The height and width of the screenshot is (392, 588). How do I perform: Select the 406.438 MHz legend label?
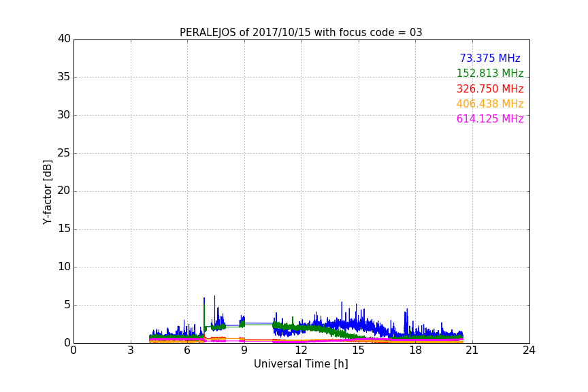coord(490,104)
